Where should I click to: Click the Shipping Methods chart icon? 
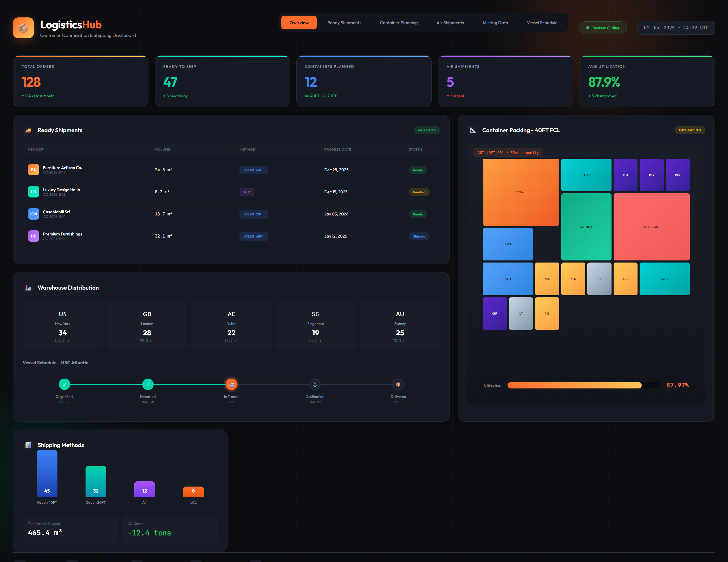tap(28, 445)
